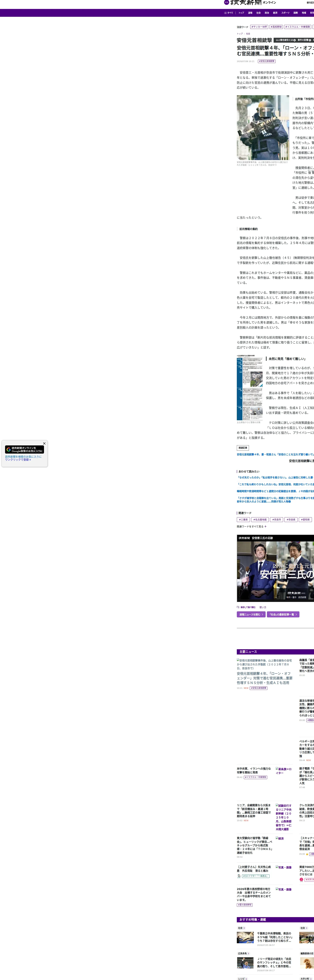This screenshot has width=314, height=980.
Task: Click #イスラエル・中東情勢 hot word tag
Action: pyautogui.click(x=298, y=27)
